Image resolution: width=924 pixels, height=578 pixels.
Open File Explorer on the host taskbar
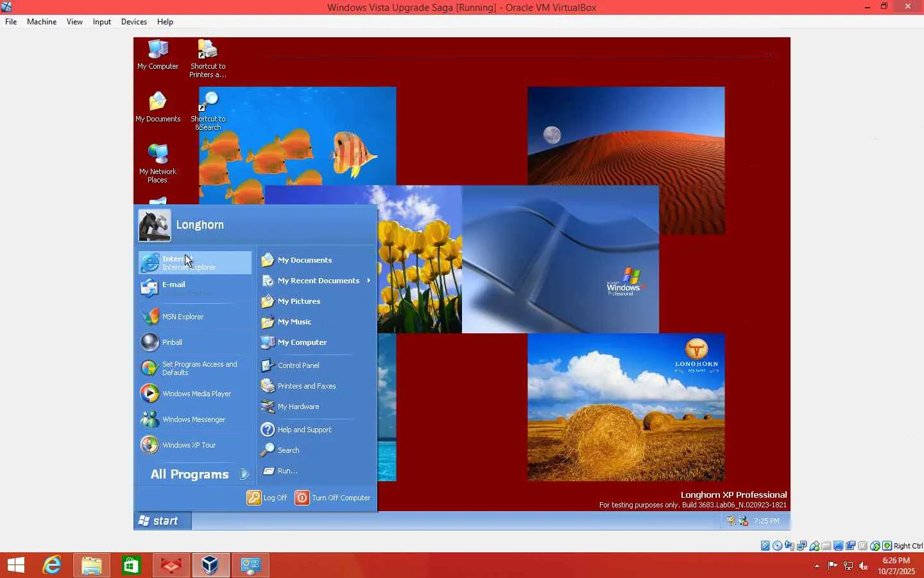click(92, 565)
